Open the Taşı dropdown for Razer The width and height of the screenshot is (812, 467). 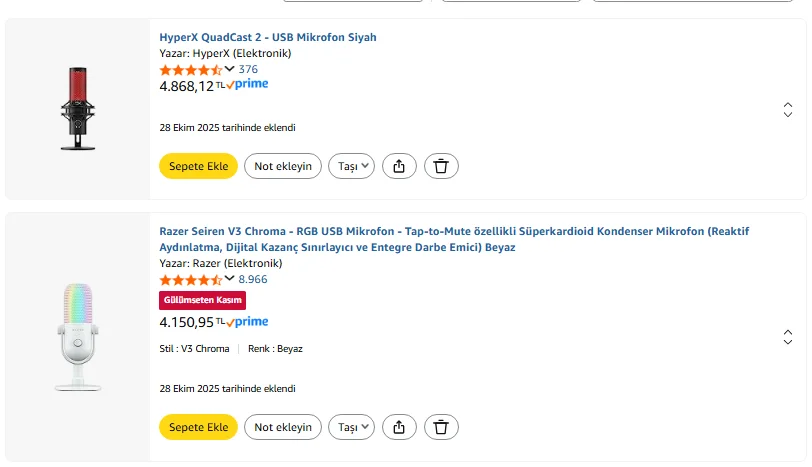point(352,427)
